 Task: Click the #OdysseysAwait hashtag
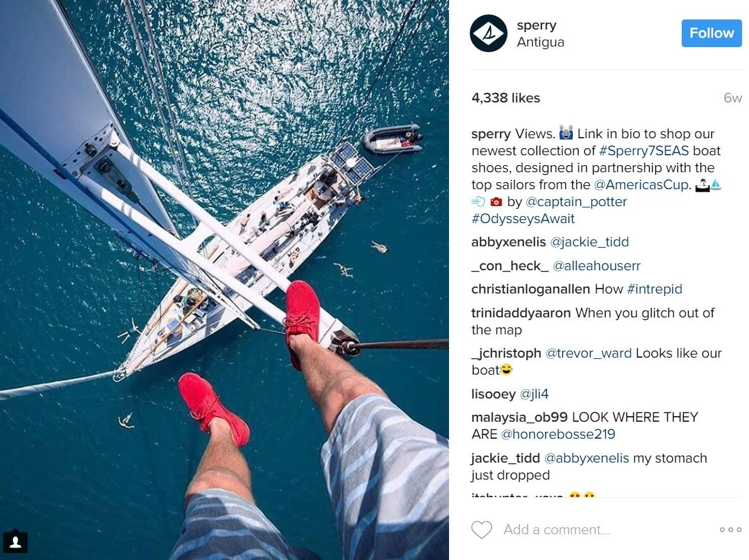coord(523,219)
